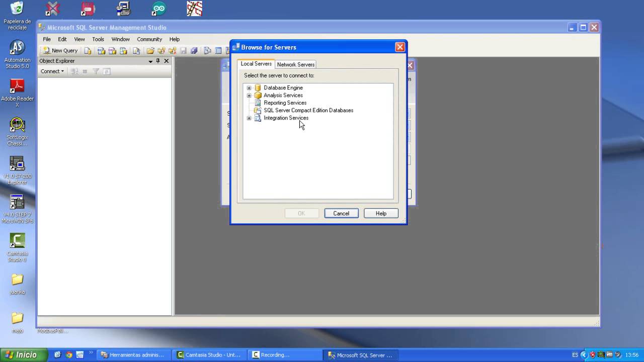This screenshot has width=644, height=362.
Task: Open the File menu
Action: 47,39
